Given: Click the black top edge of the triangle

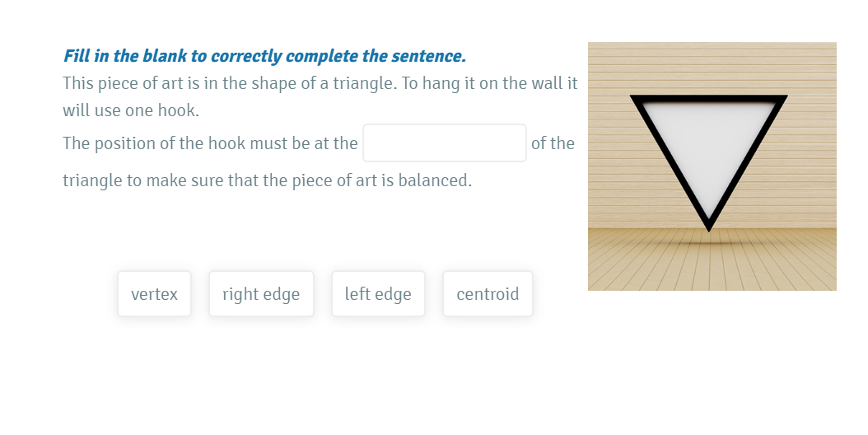Looking at the screenshot, I should 709,99.
